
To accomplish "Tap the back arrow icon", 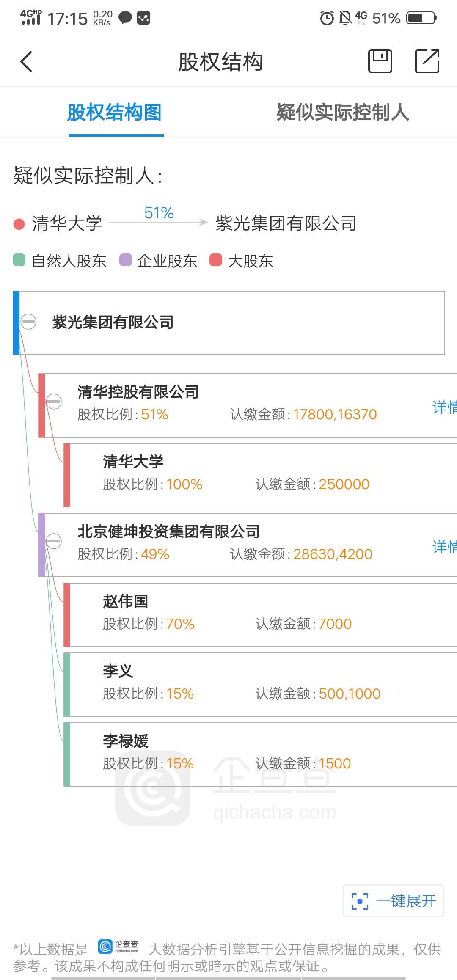I will 26,62.
